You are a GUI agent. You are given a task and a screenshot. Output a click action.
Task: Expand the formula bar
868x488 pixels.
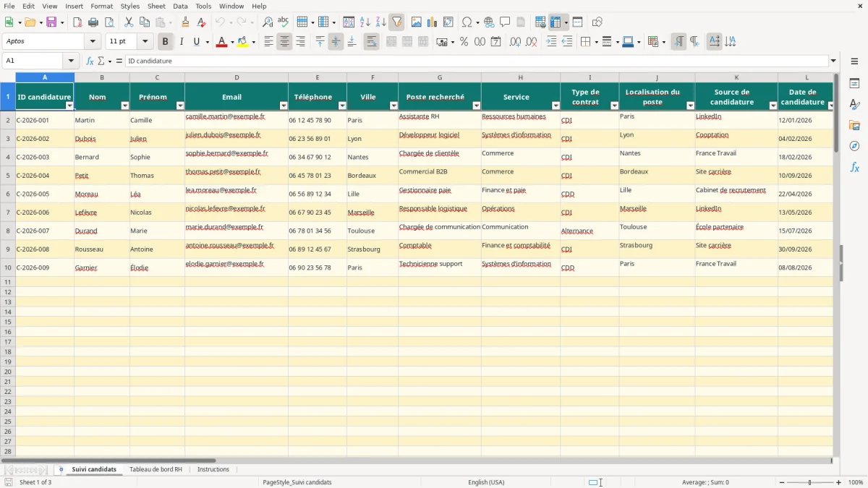(833, 61)
